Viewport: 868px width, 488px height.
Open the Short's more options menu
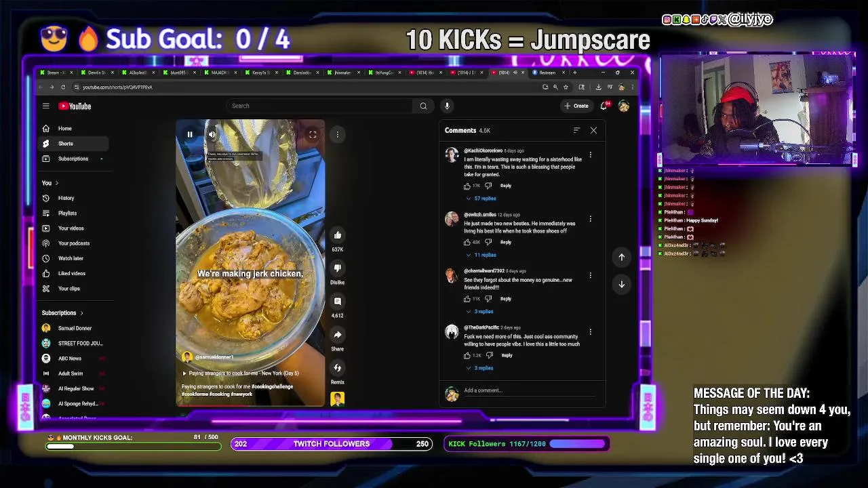tap(337, 134)
